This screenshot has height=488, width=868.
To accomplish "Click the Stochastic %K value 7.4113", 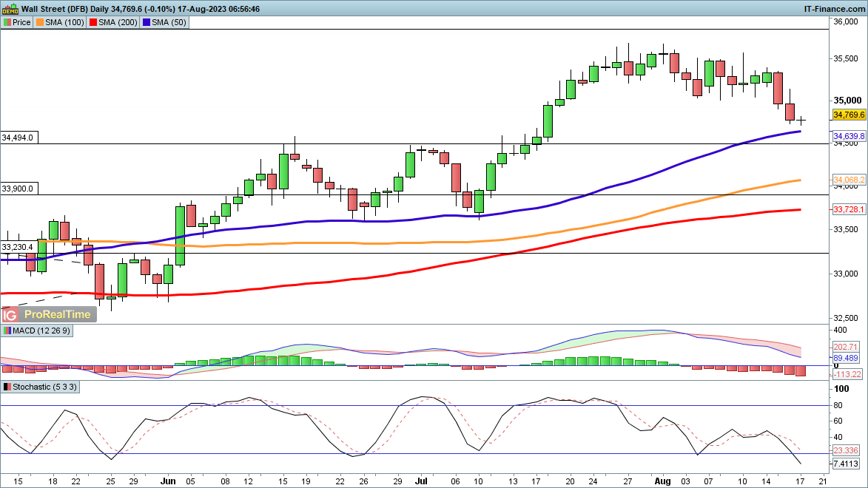I will 846,464.
